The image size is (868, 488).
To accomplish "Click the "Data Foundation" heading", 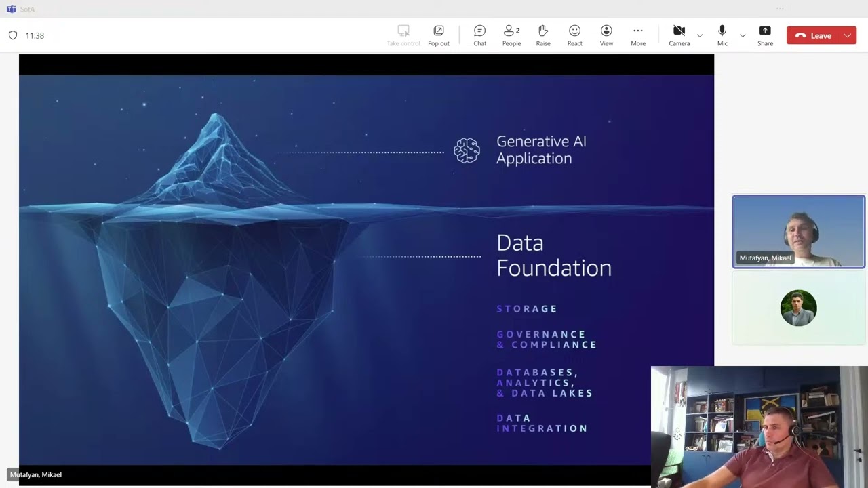I will (x=554, y=256).
